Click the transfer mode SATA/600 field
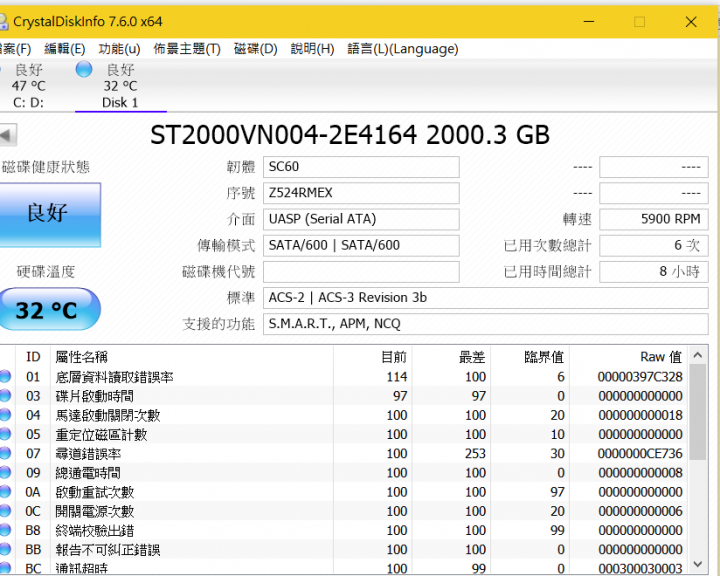Viewport: 720px width, 576px height. 361,245
